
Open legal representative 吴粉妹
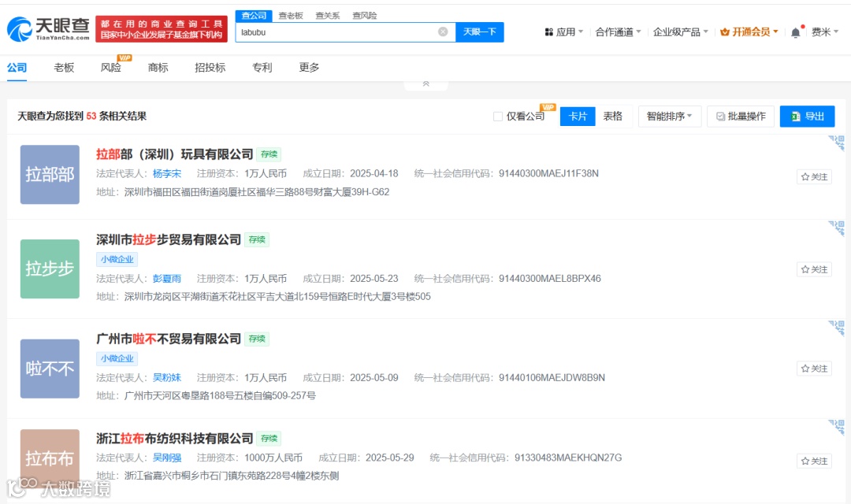[x=167, y=377]
